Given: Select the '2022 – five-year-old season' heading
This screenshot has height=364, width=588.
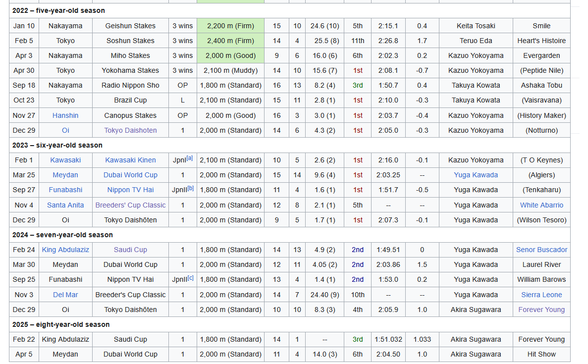Looking at the screenshot, I should pyautogui.click(x=58, y=10).
